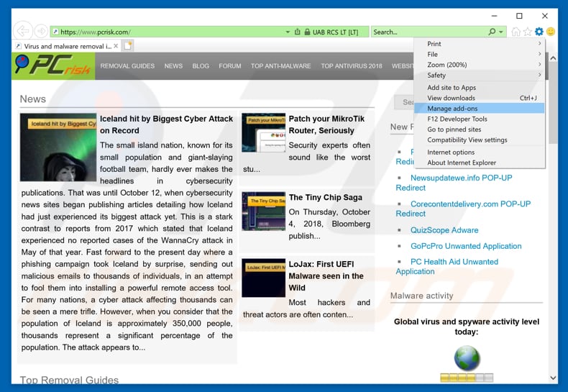Click LoJax article thumbnail
This screenshot has height=392, width=568.
click(x=264, y=278)
